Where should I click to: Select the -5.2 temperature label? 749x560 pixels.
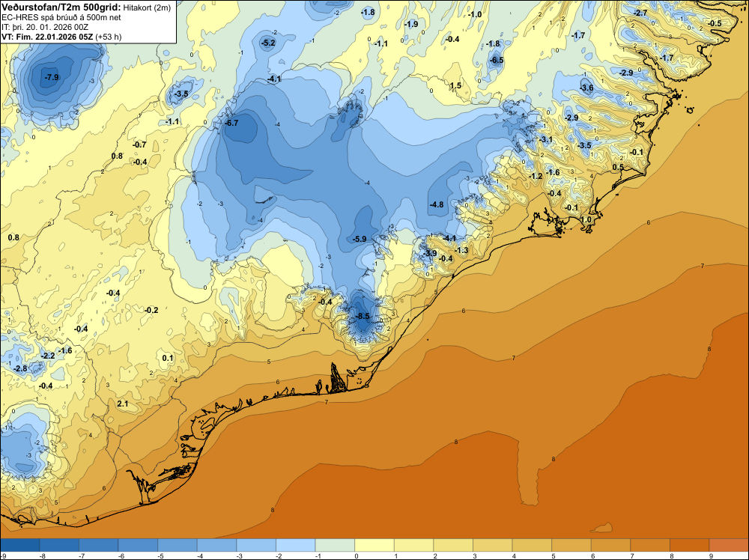[x=268, y=43]
